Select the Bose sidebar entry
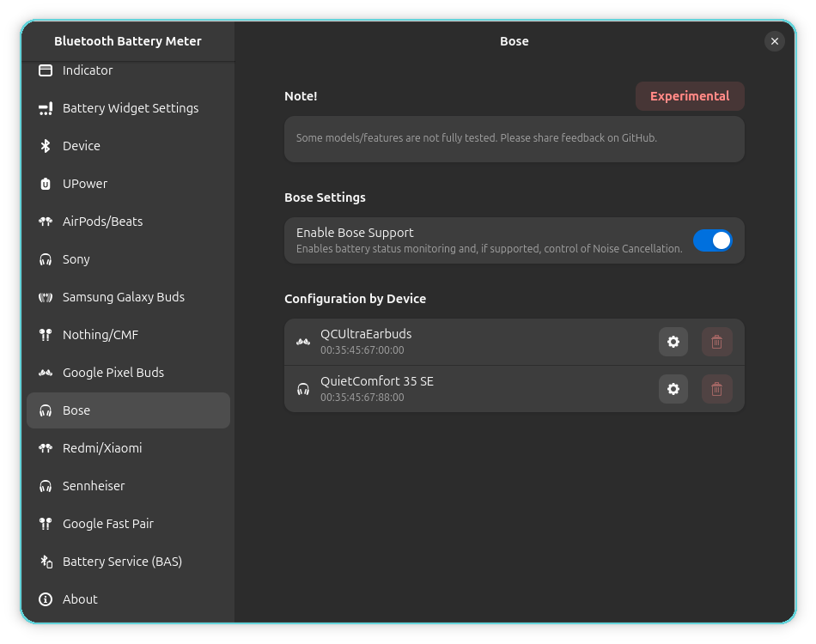The image size is (816, 644). pyautogui.click(x=128, y=410)
